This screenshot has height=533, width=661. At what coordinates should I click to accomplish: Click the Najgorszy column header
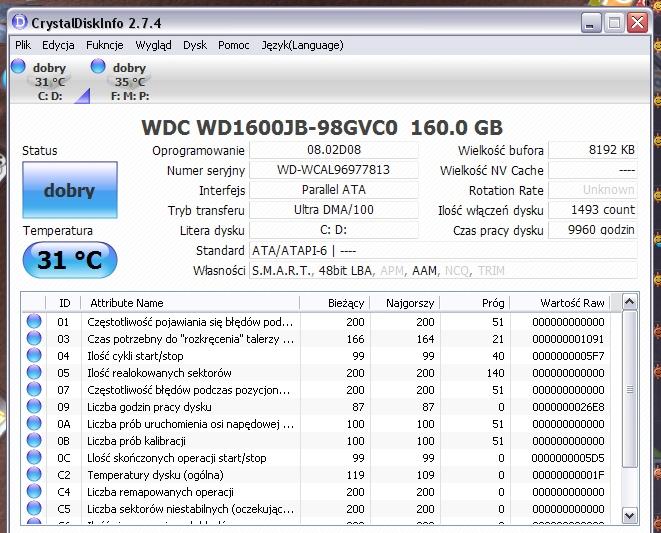405,303
